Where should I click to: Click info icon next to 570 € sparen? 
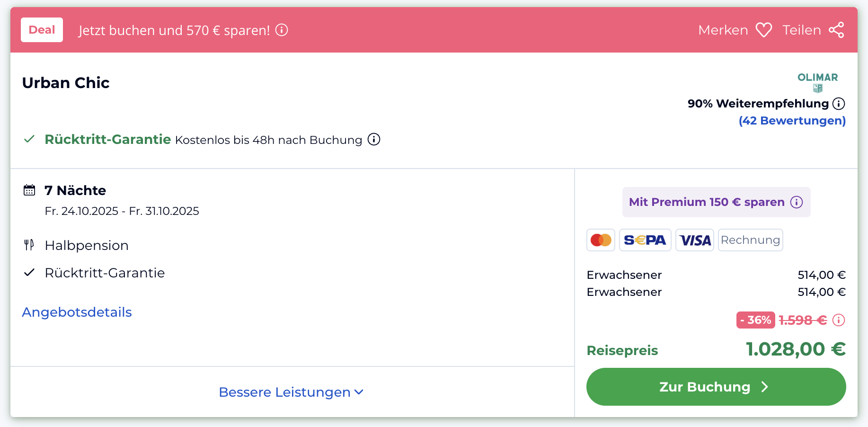tap(282, 30)
